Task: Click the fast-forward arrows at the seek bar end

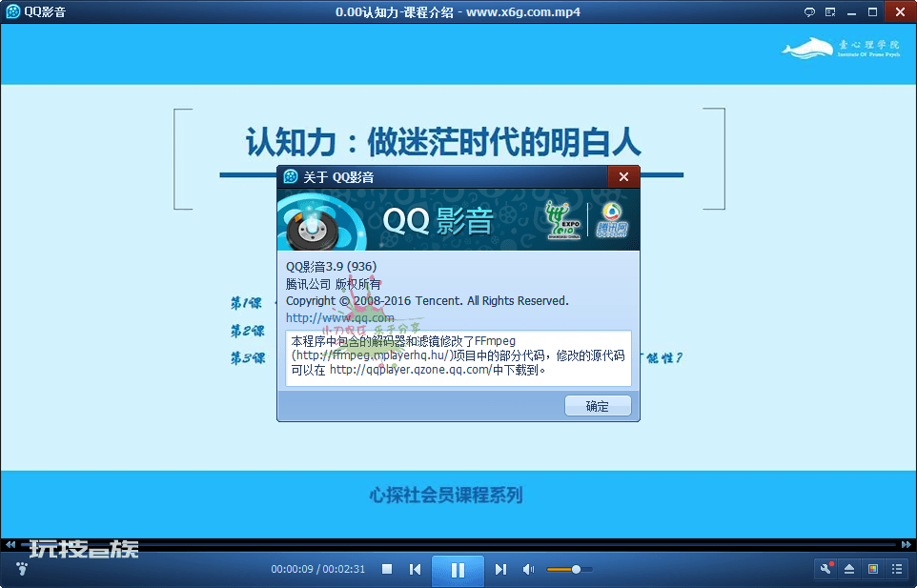Action: [906, 544]
